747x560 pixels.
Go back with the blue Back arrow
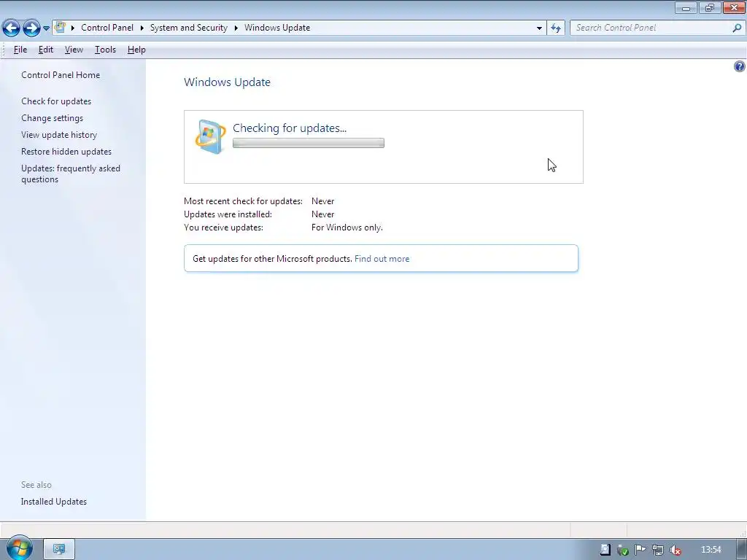[11, 28]
